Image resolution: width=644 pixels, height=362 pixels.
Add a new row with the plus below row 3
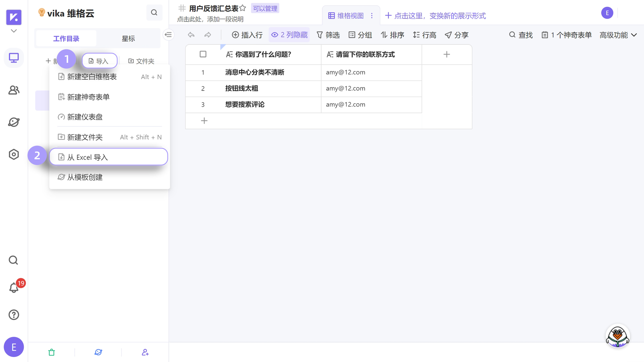[x=204, y=121]
